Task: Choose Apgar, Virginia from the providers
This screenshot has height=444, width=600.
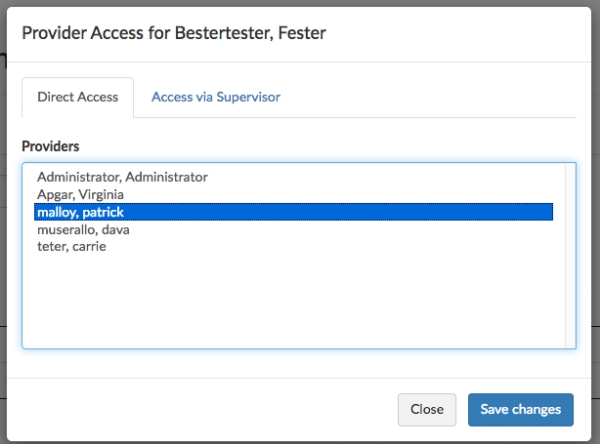Action: pos(293,194)
